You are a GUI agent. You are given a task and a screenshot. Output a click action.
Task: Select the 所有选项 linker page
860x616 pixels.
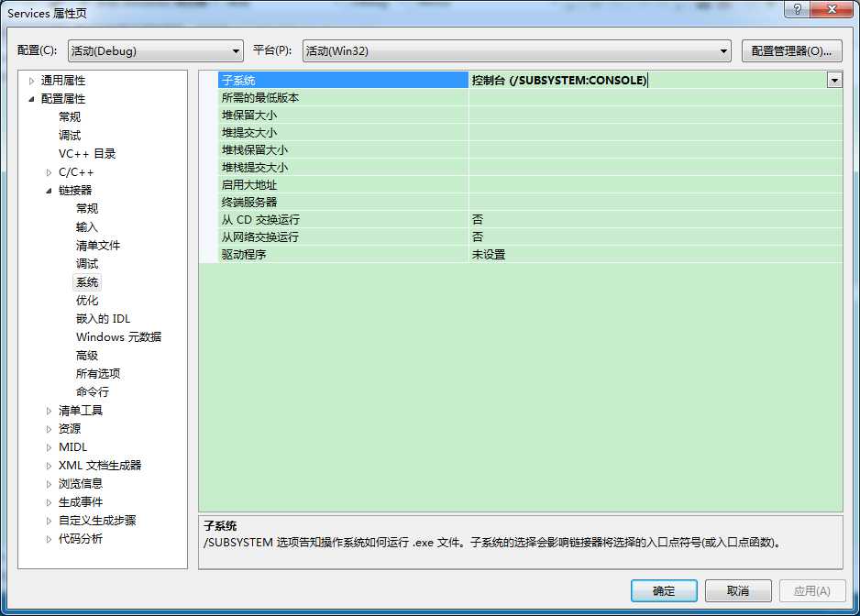(x=98, y=374)
